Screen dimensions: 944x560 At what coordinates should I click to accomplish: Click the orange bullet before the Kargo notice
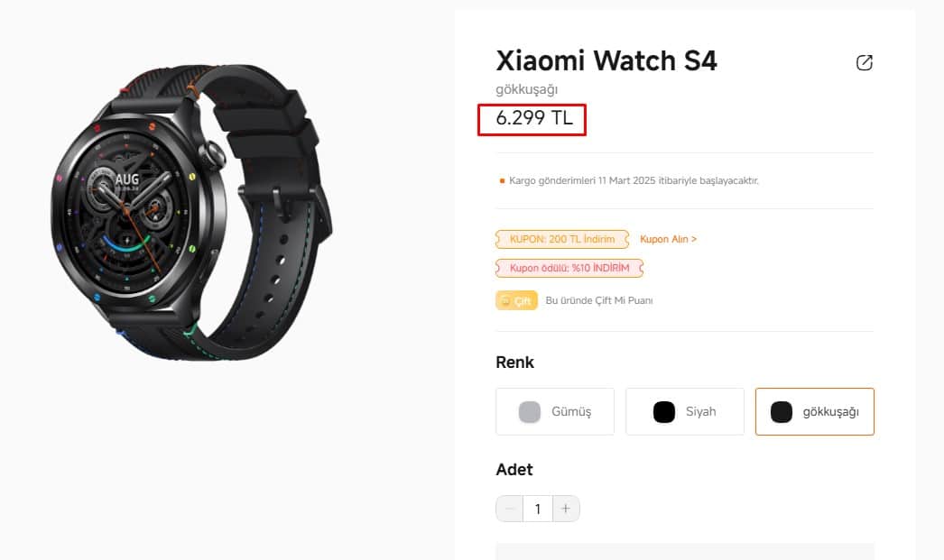tap(502, 180)
